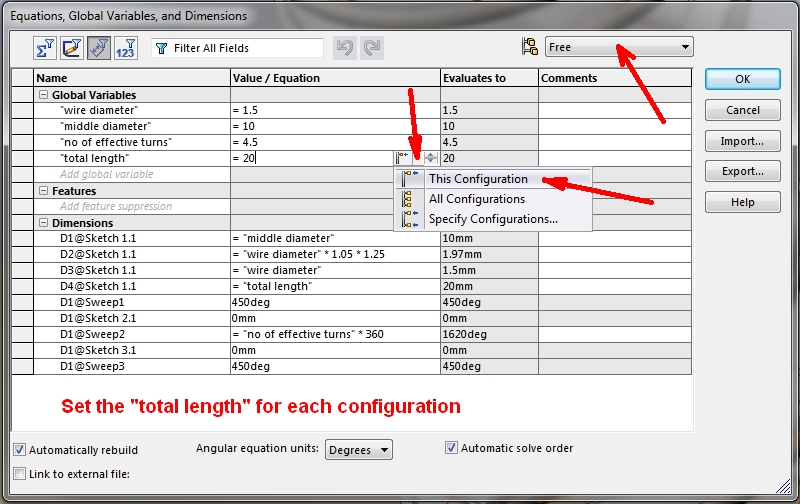Viewport: 800px width, 504px height.
Task: Select the "total length" variable name
Action: 95,158
